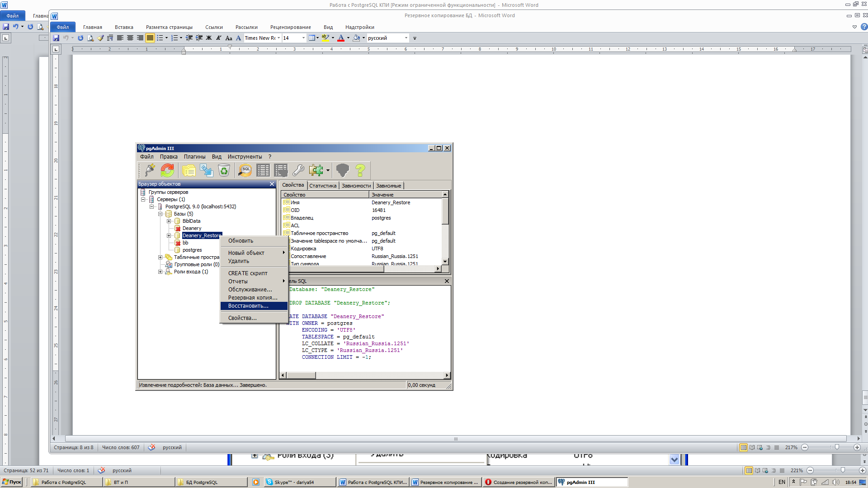
Task: Open object properties icon in pgAdmin toolbar
Action: click(189, 170)
